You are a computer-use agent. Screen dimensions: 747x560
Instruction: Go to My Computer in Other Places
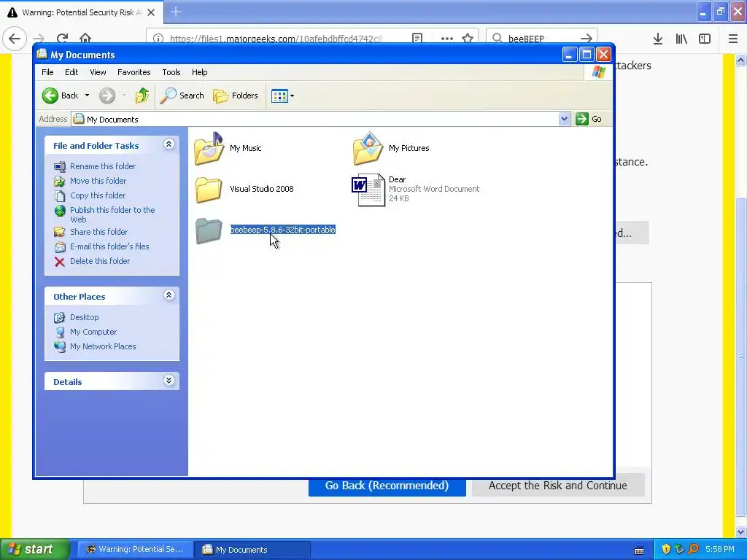(x=93, y=332)
